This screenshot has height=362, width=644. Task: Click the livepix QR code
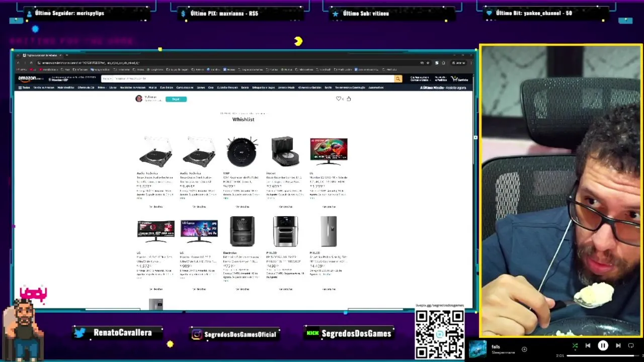[x=440, y=335]
